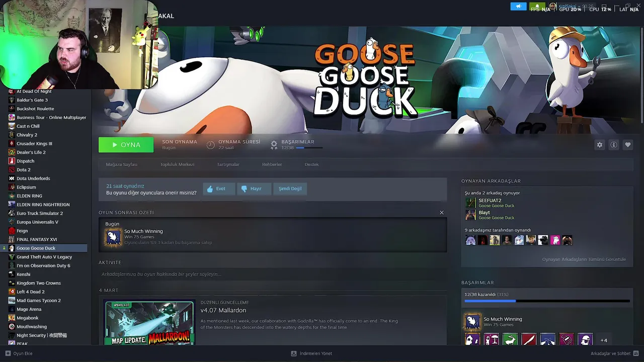Click the Grand Theft Auto V Legacy icon
This screenshot has width=644, height=362.
(12, 257)
